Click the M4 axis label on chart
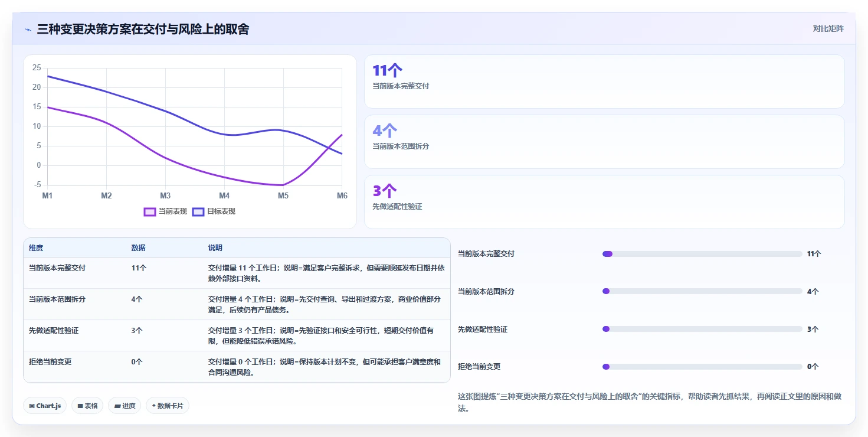 coord(224,195)
